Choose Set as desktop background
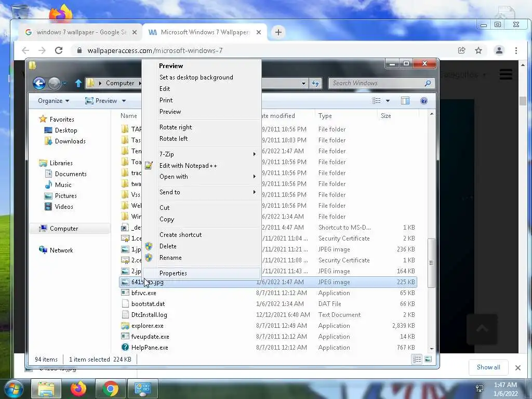This screenshot has height=399, width=532. 202,77
